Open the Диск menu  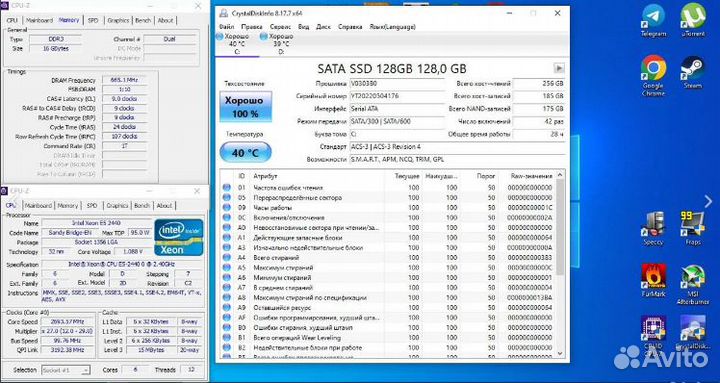tap(323, 27)
